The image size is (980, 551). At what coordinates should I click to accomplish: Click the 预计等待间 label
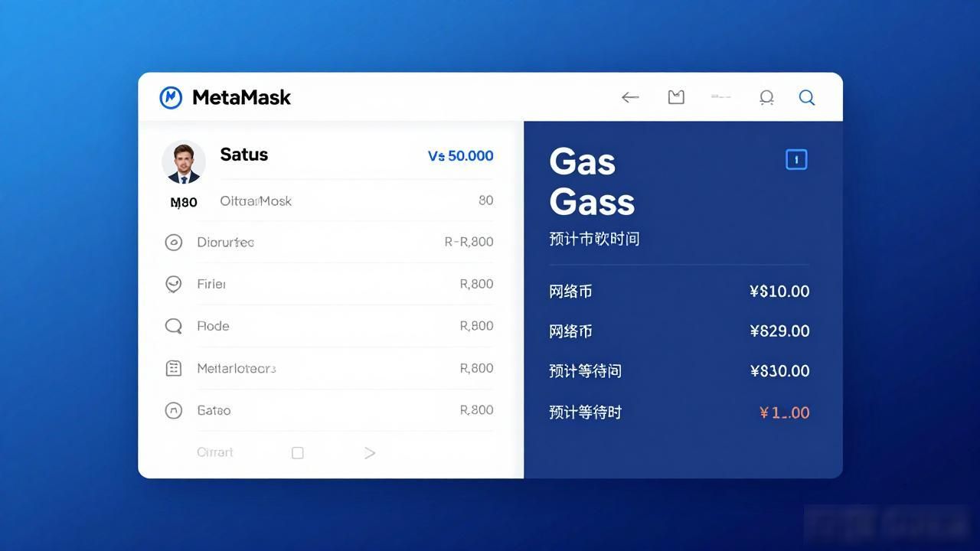(x=585, y=371)
